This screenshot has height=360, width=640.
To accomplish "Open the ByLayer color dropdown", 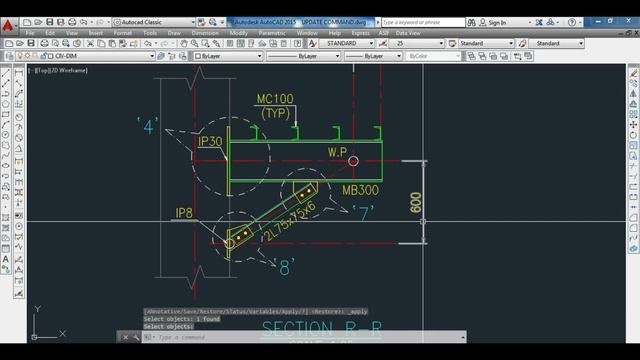I will tap(259, 56).
